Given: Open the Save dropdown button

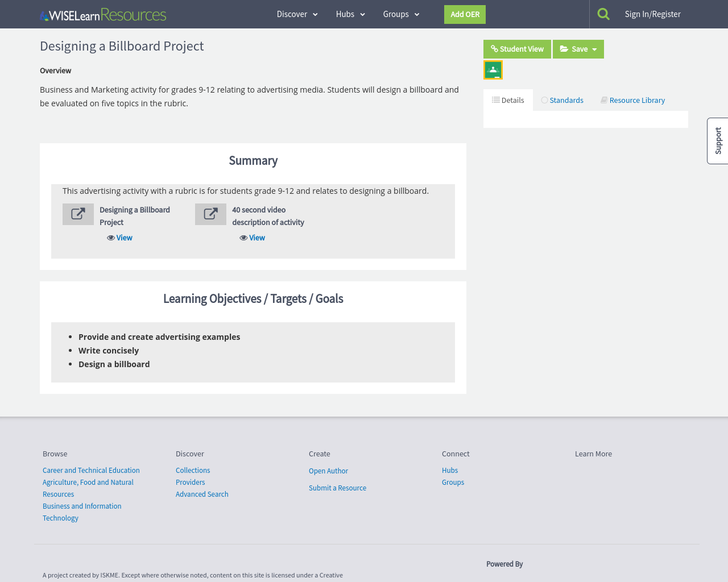Looking at the screenshot, I should tap(578, 49).
